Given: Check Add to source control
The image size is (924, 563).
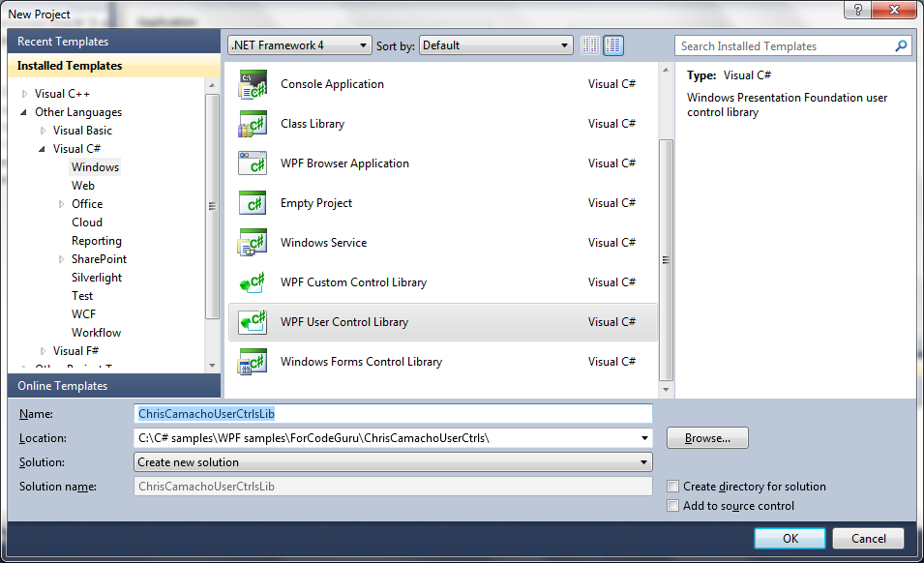Looking at the screenshot, I should pyautogui.click(x=673, y=506).
